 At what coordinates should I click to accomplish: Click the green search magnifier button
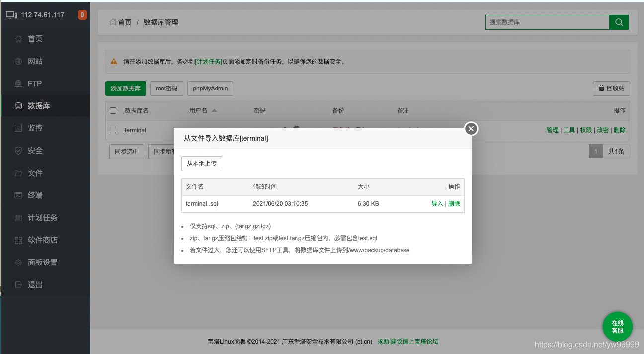pos(619,22)
